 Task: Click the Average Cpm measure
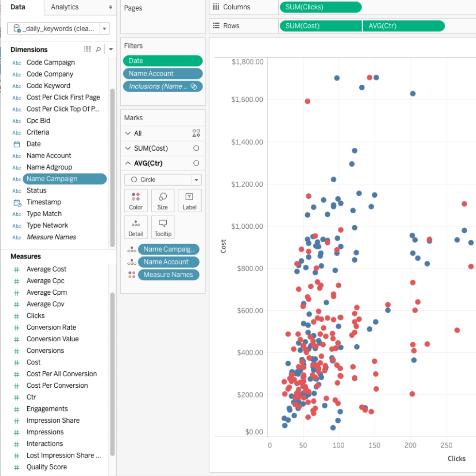point(47,292)
